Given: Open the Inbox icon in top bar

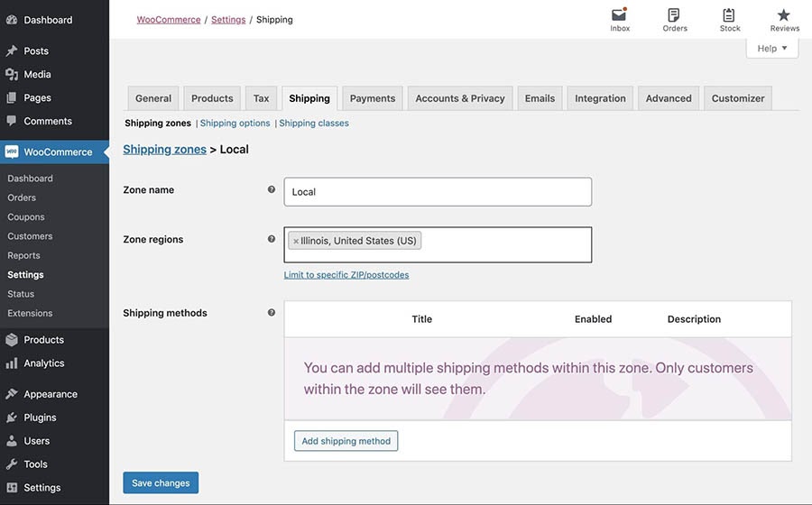Looking at the screenshot, I should click(619, 16).
